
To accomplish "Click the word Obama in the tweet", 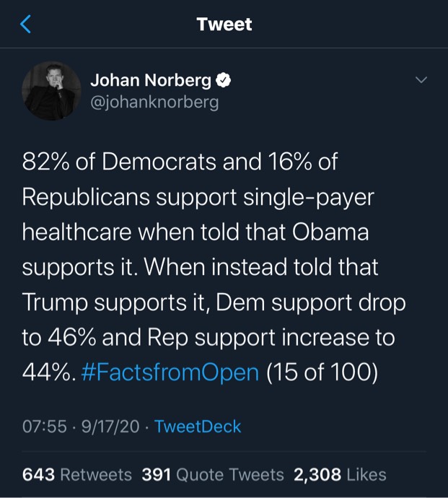I will (330, 232).
